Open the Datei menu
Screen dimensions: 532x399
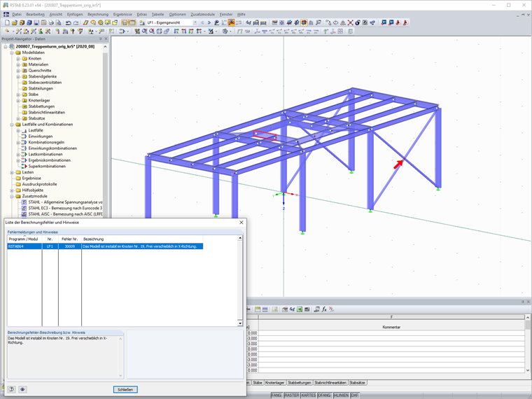click(17, 14)
